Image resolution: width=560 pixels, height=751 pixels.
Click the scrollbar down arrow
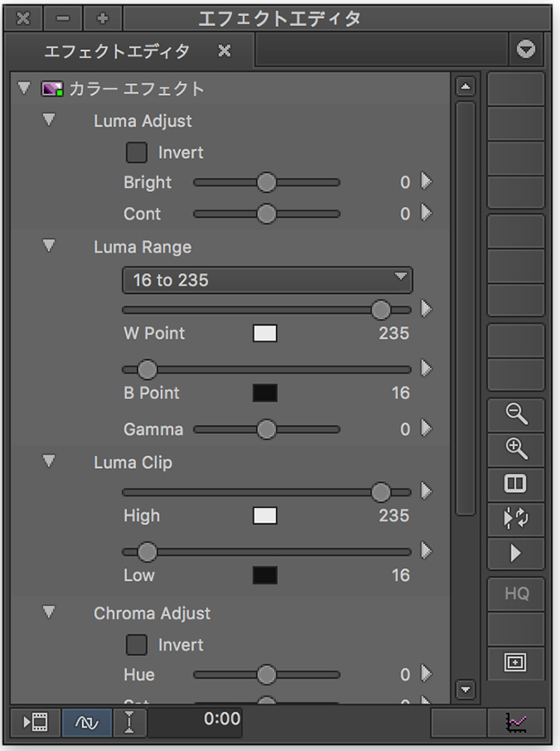click(x=465, y=689)
